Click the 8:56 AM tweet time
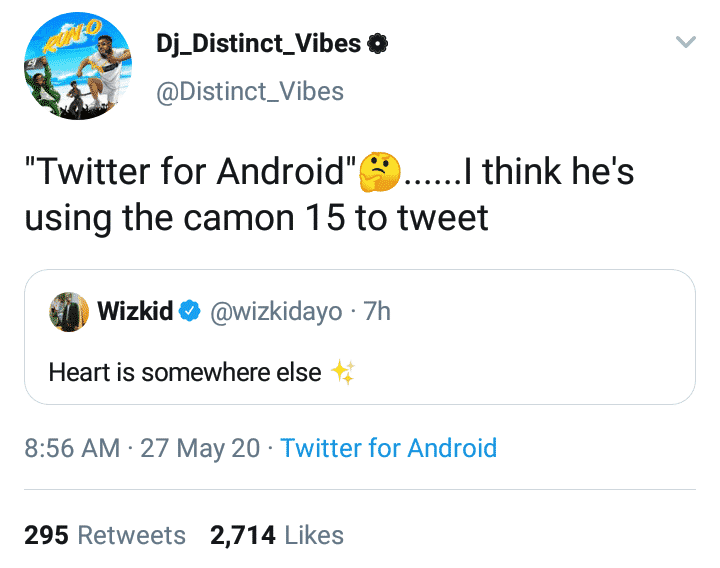Image resolution: width=720 pixels, height=568 pixels. click(x=71, y=447)
